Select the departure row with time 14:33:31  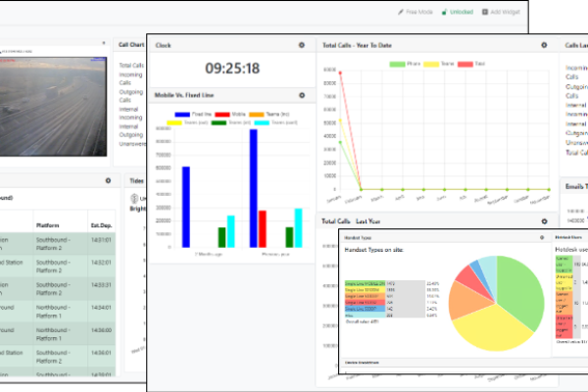(58, 289)
